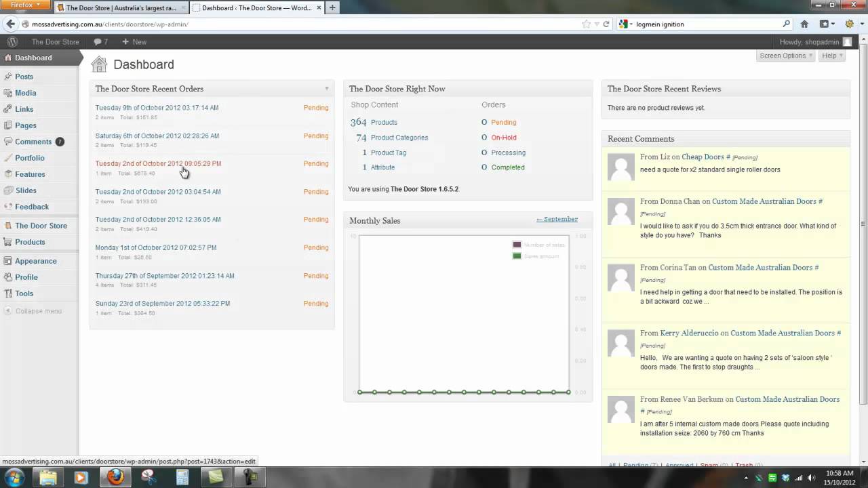Click the media player taskbar icon

point(81,477)
